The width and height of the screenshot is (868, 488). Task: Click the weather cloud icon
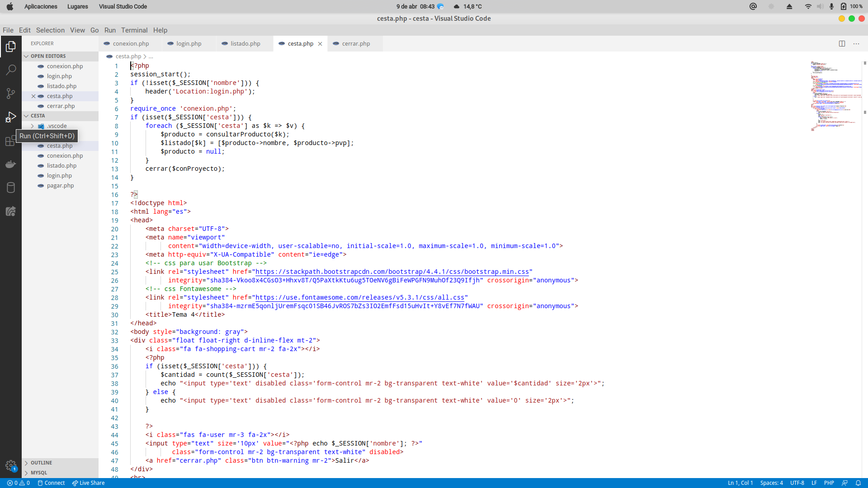tap(457, 6)
